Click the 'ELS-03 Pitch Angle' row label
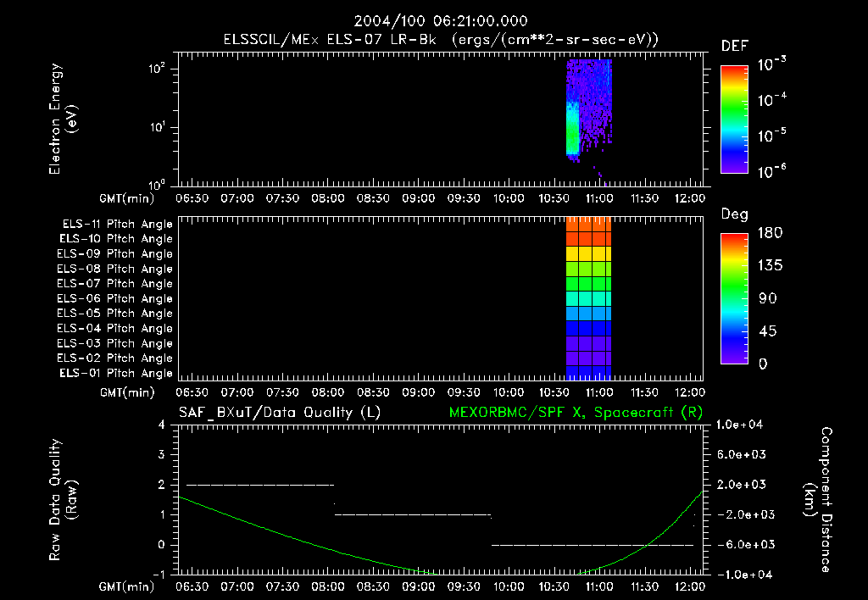 [114, 343]
